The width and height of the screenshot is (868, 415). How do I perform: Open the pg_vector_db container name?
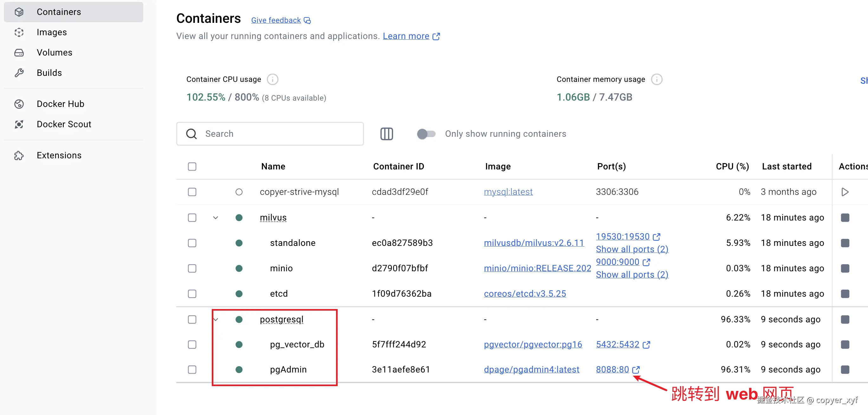click(x=297, y=344)
